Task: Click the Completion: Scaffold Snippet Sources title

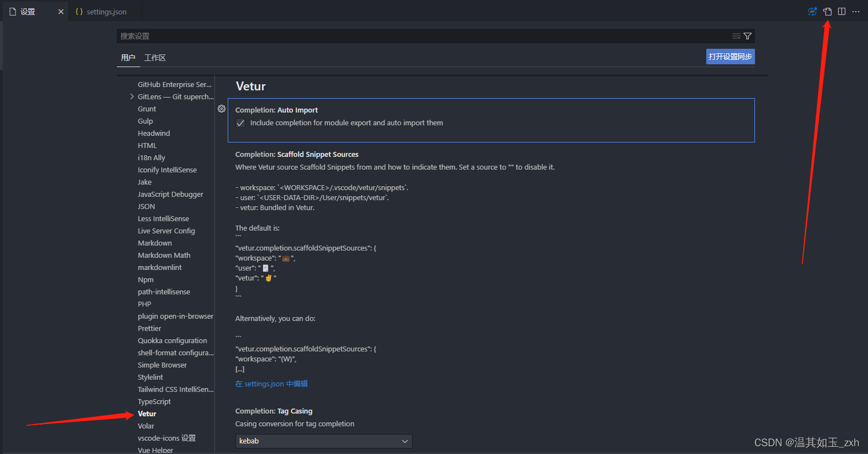Action: [x=297, y=155]
